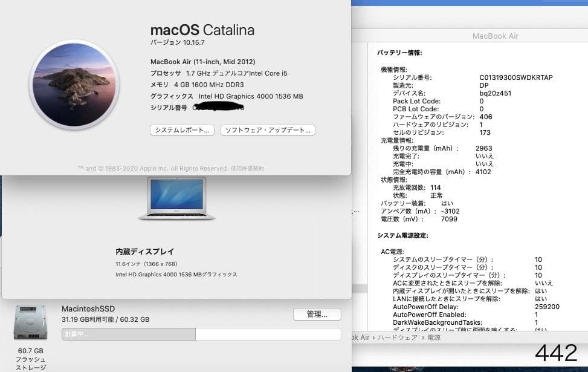Select the DarkWakeBackgroundTasks: row label
The height and width of the screenshot is (372, 588).
[438, 322]
